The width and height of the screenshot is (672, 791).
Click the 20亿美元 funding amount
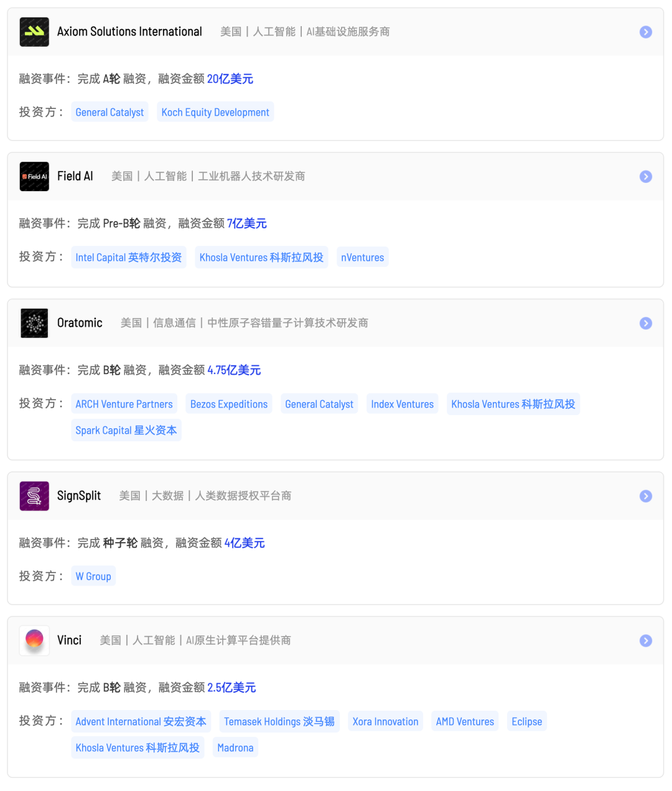click(x=230, y=78)
